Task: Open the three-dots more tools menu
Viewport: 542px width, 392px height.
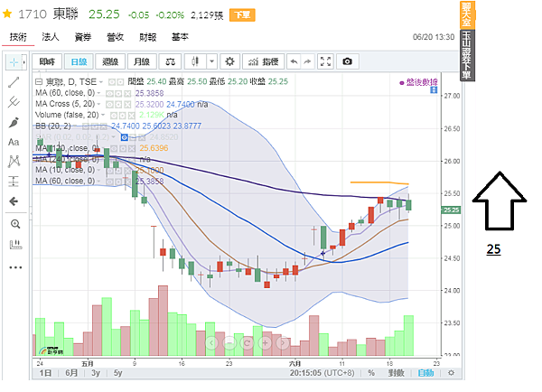Action: 15,267
